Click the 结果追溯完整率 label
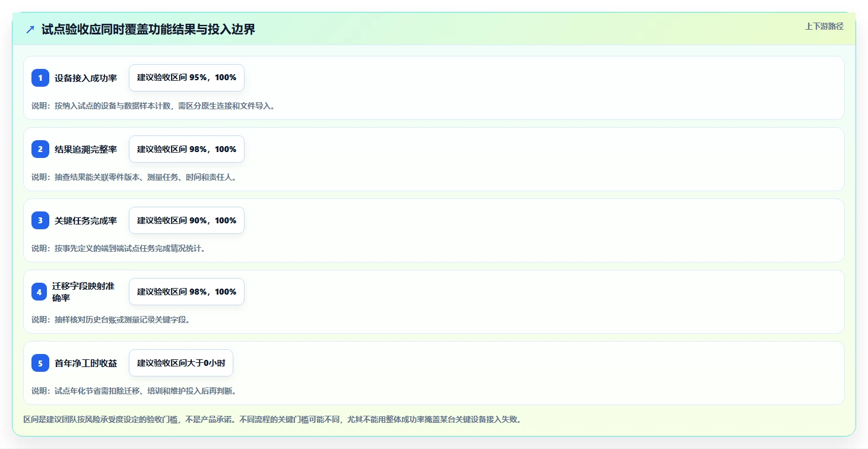 (85, 149)
